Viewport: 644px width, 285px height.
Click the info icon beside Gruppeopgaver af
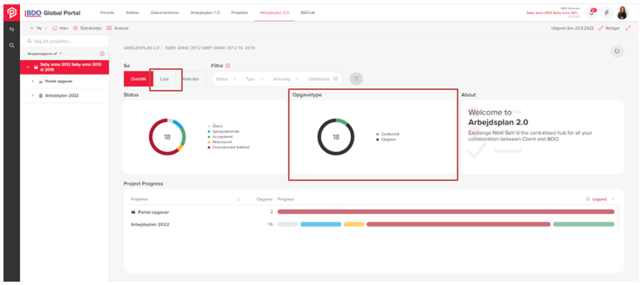102,54
